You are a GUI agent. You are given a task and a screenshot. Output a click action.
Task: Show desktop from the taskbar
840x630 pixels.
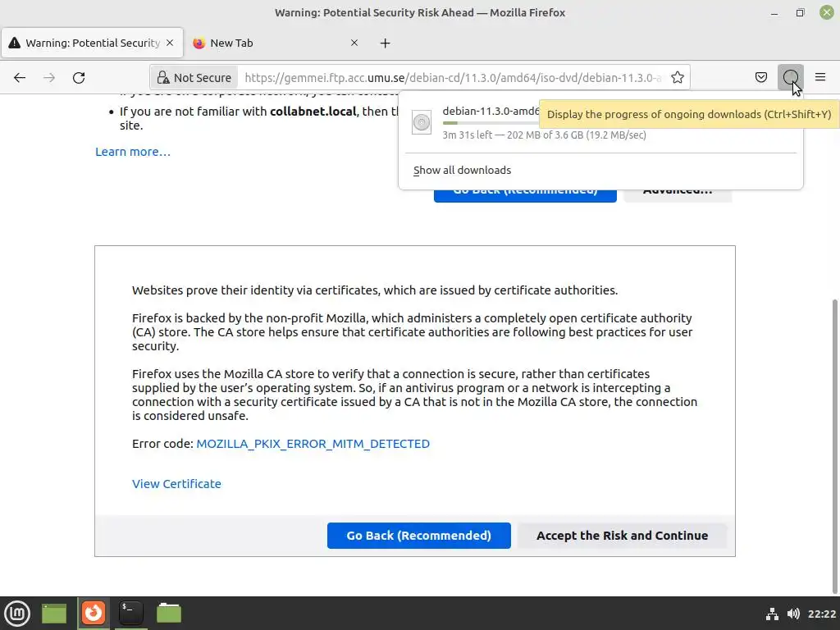(x=54, y=614)
